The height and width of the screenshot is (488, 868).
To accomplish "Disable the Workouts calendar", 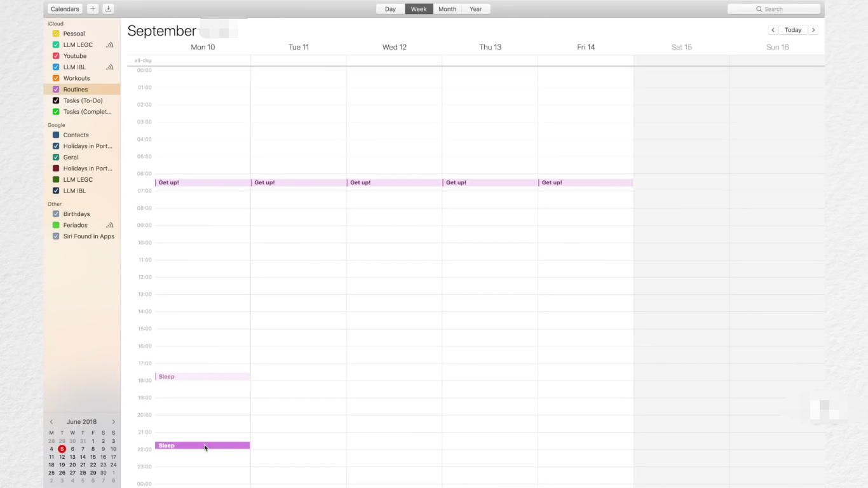I will click(56, 78).
